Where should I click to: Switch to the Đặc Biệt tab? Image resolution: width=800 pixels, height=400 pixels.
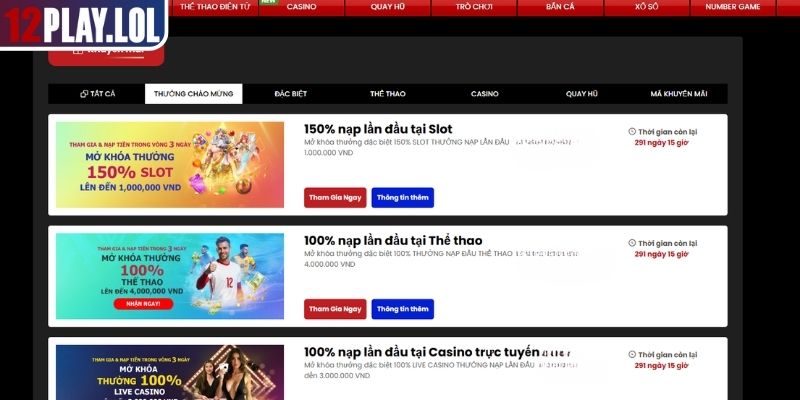[290, 94]
